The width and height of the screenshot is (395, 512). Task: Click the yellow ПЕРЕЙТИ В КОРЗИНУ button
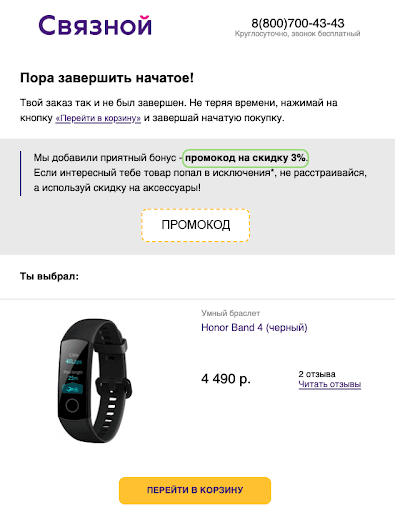click(195, 490)
